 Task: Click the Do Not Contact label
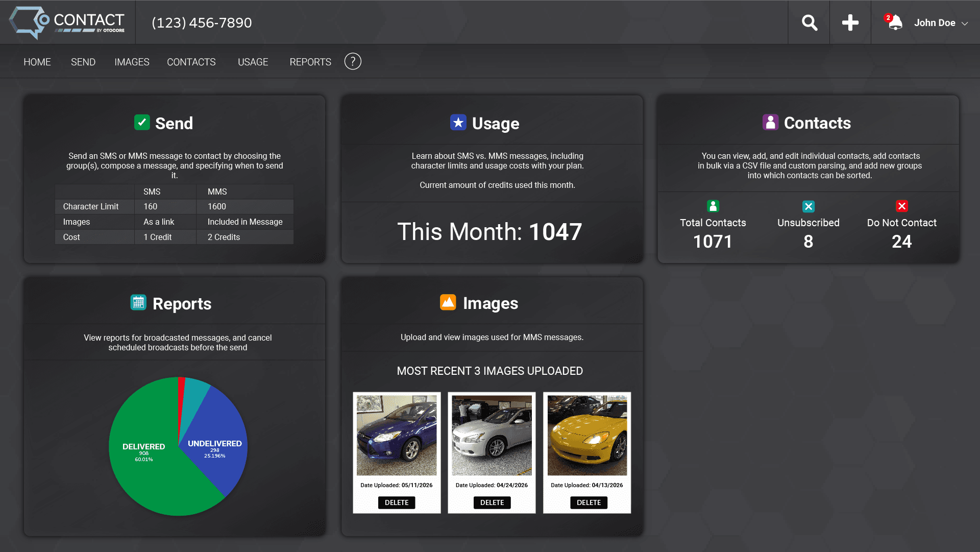click(x=902, y=223)
